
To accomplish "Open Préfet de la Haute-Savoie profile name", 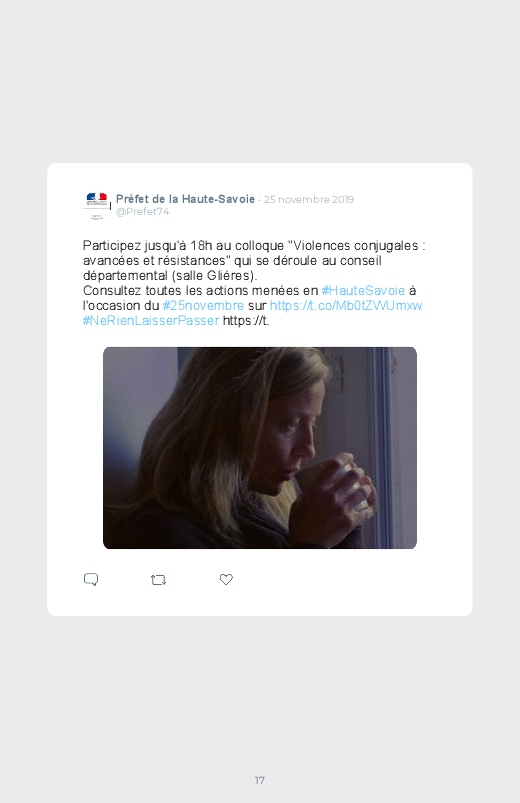I will click(185, 199).
